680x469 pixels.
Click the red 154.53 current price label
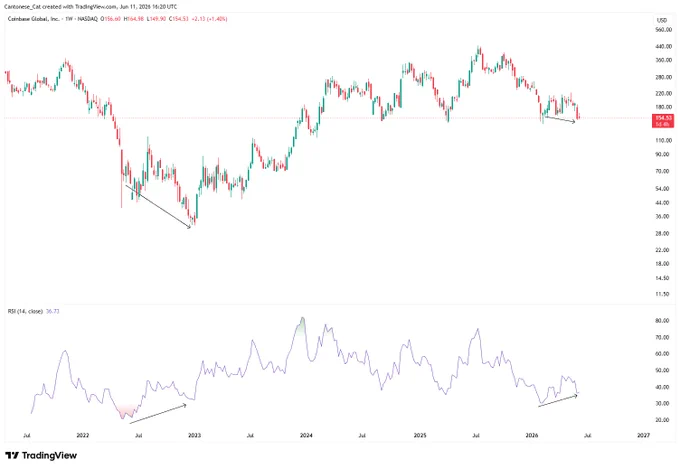[663, 121]
